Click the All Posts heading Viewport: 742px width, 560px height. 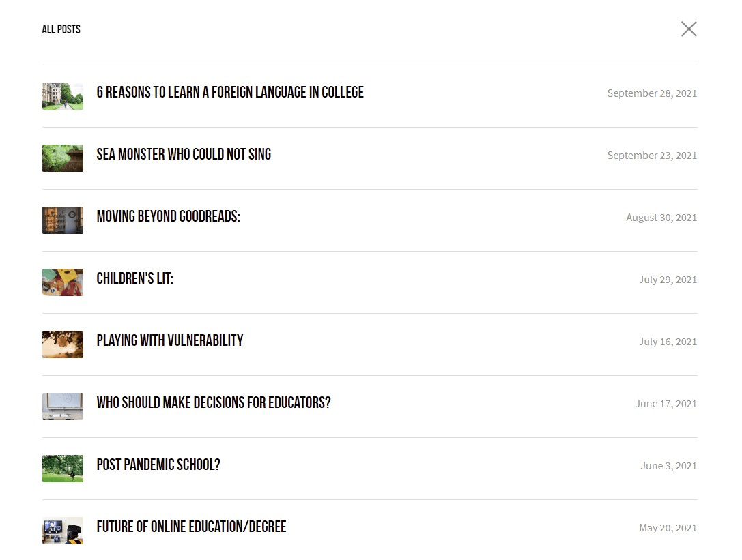[61, 29]
